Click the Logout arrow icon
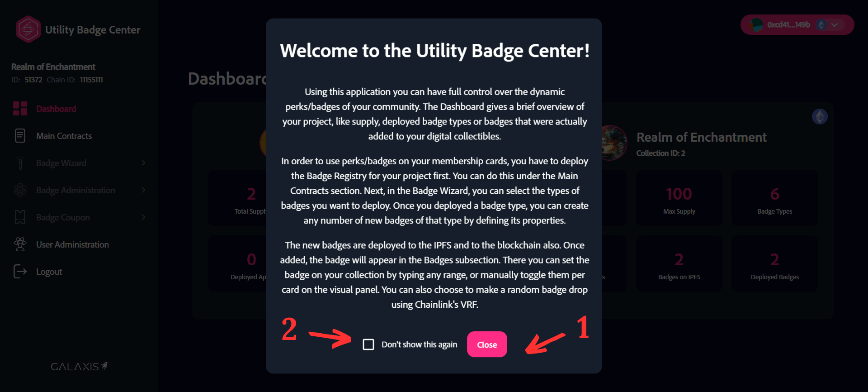868x392 pixels. 20,272
